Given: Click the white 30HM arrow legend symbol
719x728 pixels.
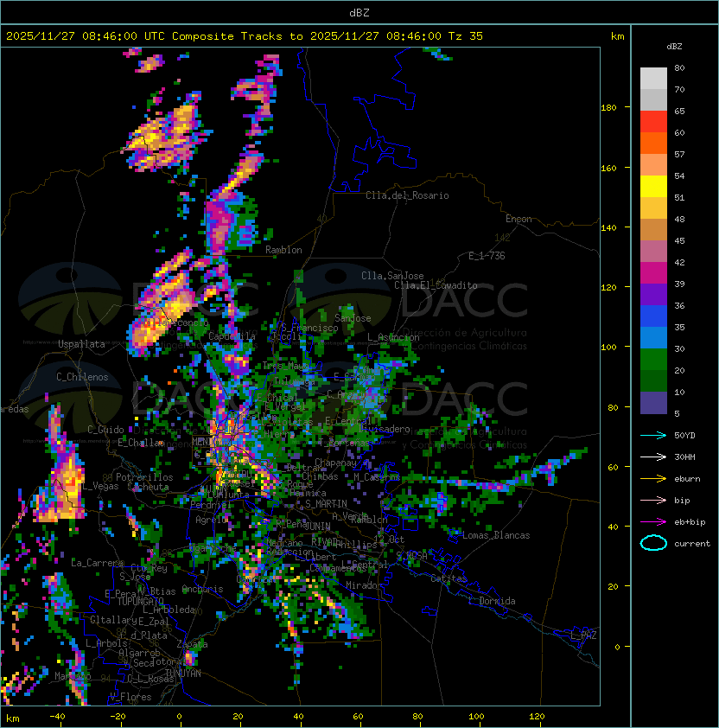Looking at the screenshot, I should coord(653,457).
